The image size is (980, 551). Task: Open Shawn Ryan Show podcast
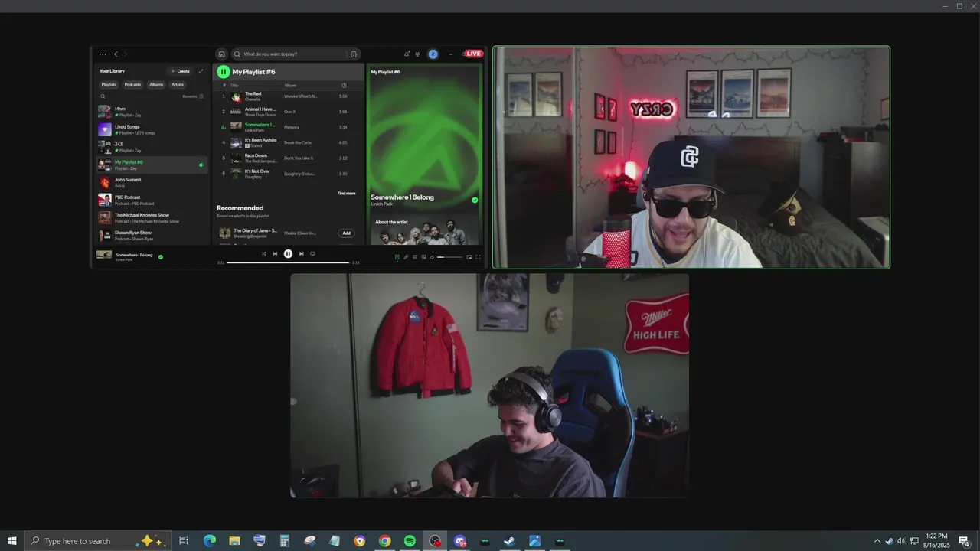152,235
